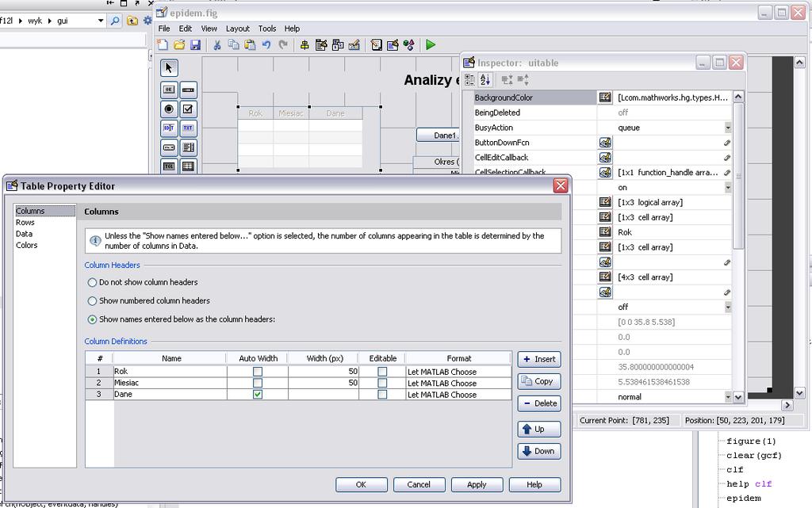812x508 pixels.
Task: Toggle Editable checkbox for Rok row
Action: pyautogui.click(x=382, y=372)
